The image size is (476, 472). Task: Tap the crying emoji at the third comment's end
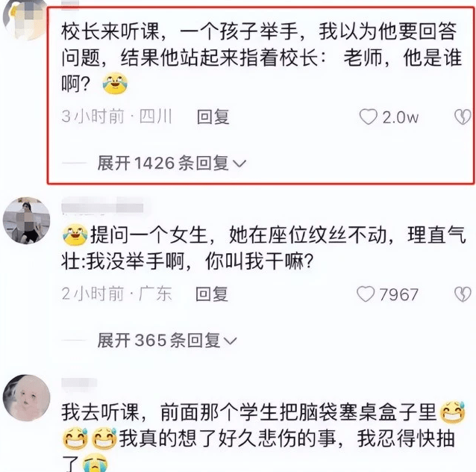95,463
